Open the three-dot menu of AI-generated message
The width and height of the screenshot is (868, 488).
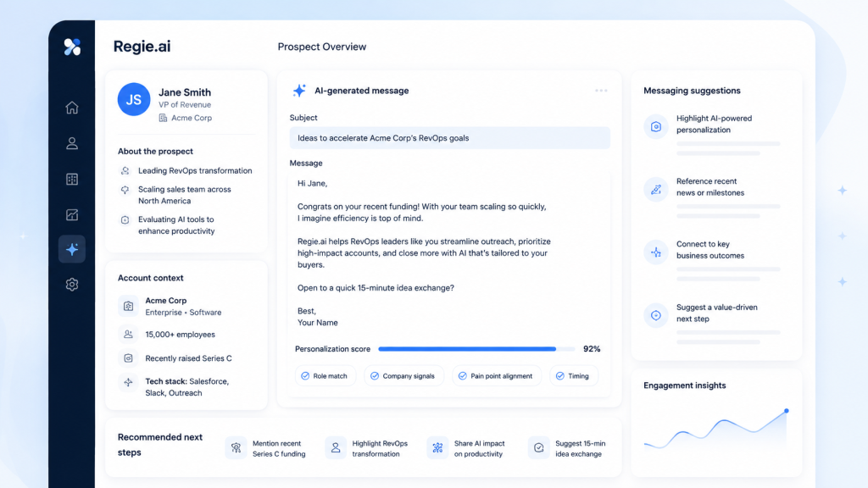click(x=601, y=91)
